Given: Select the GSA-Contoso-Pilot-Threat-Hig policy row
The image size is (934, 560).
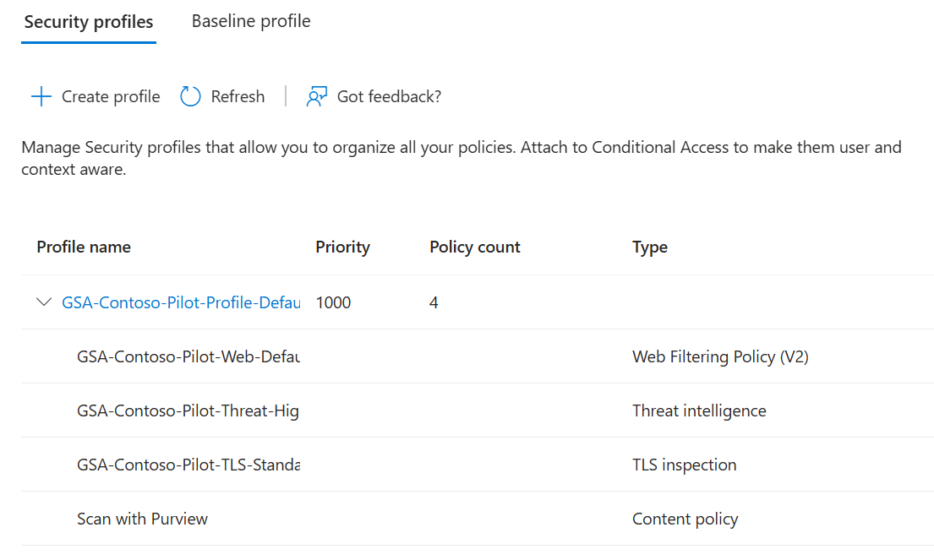Looking at the screenshot, I should coord(477,410).
